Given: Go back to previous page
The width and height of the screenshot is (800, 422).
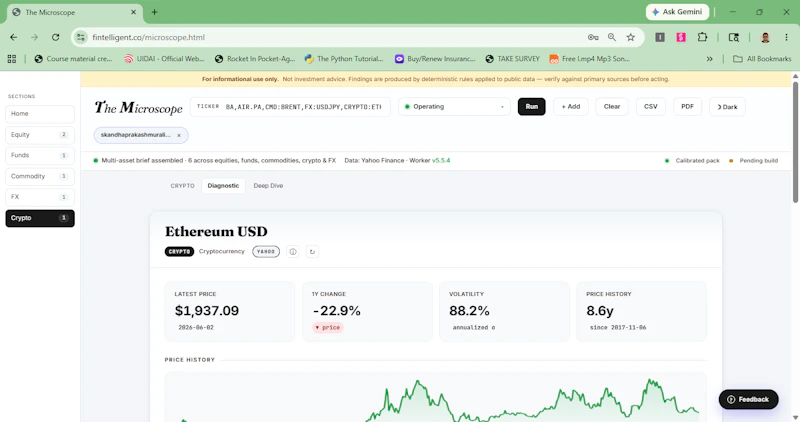Looking at the screenshot, I should [x=14, y=37].
